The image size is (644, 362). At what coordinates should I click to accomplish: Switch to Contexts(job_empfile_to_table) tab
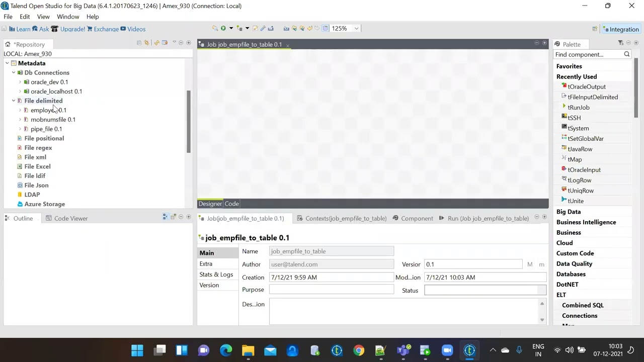(342, 218)
